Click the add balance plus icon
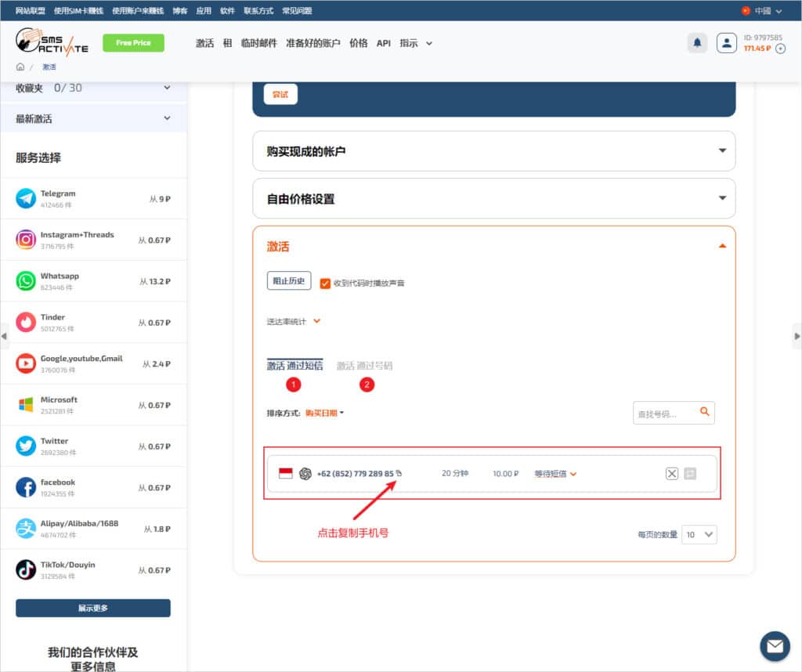 (x=780, y=49)
